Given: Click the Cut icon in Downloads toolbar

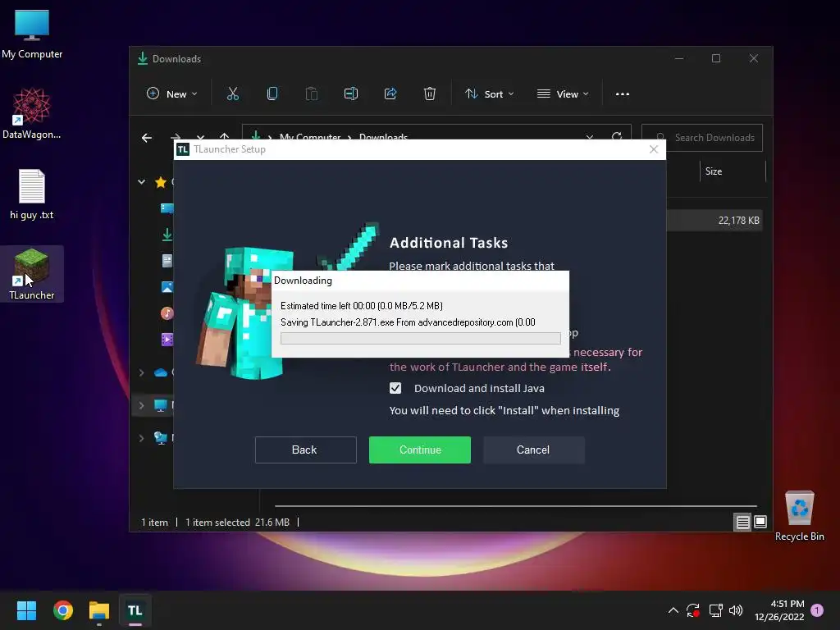Looking at the screenshot, I should click(x=232, y=94).
